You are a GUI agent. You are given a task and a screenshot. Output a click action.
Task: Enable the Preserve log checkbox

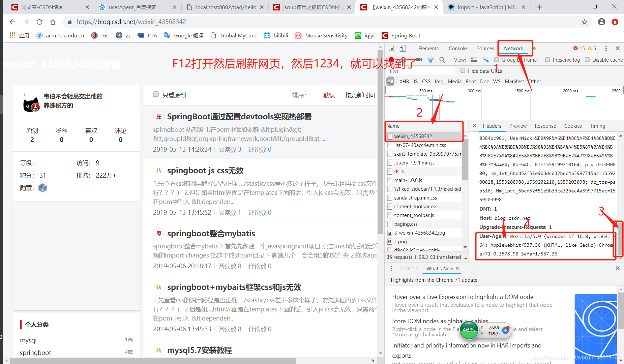coord(547,60)
